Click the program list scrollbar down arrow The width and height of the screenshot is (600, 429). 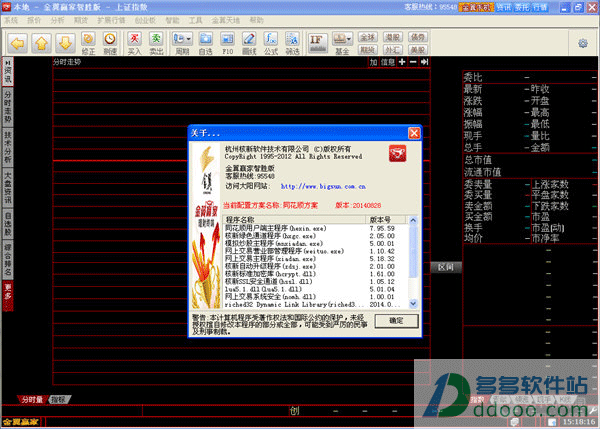click(413, 304)
